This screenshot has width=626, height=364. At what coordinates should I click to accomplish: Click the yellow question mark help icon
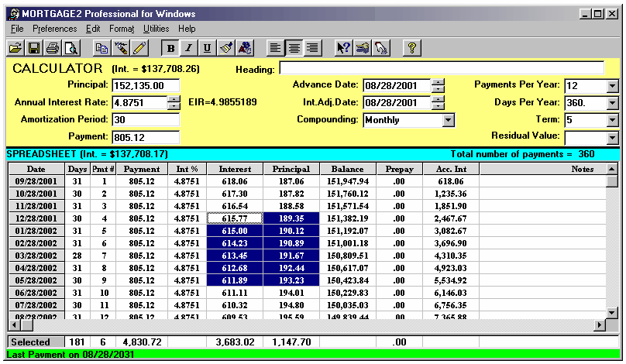click(x=411, y=48)
